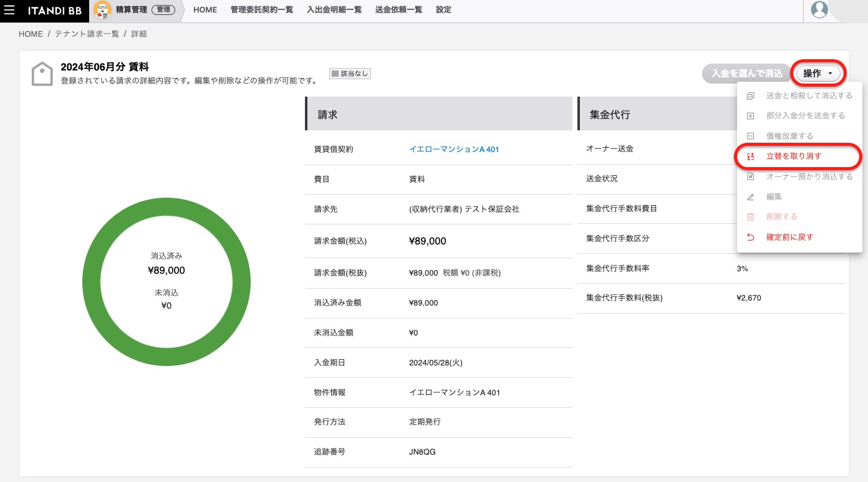This screenshot has width=868, height=482.
Task: Click the 該当なし status tag
Action: (x=350, y=74)
